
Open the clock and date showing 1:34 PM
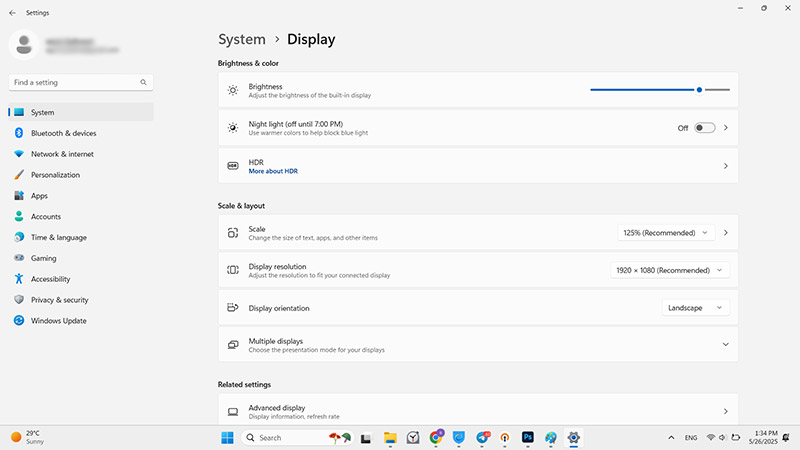(763, 437)
